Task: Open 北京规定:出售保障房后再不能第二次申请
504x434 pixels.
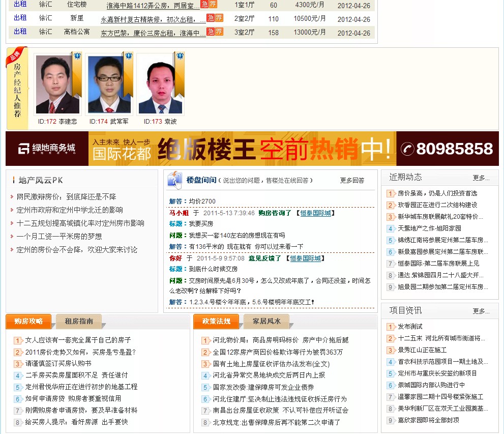Action: point(277,422)
